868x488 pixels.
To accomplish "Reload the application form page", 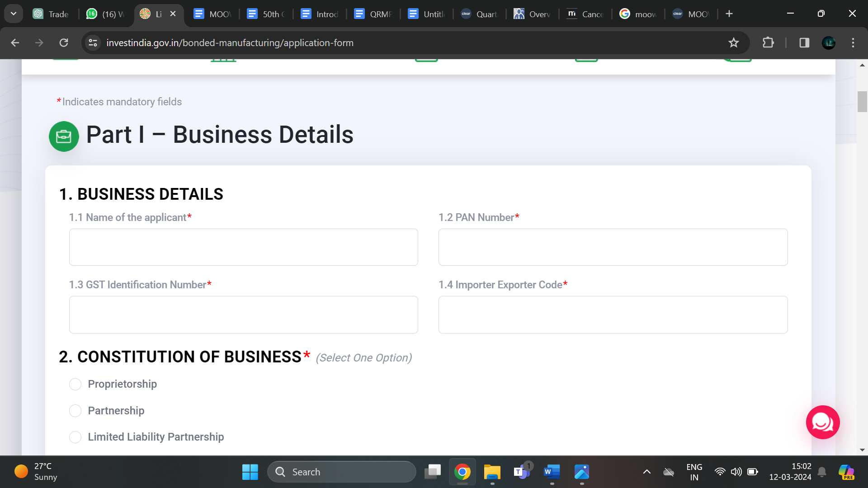I will 64,43.
